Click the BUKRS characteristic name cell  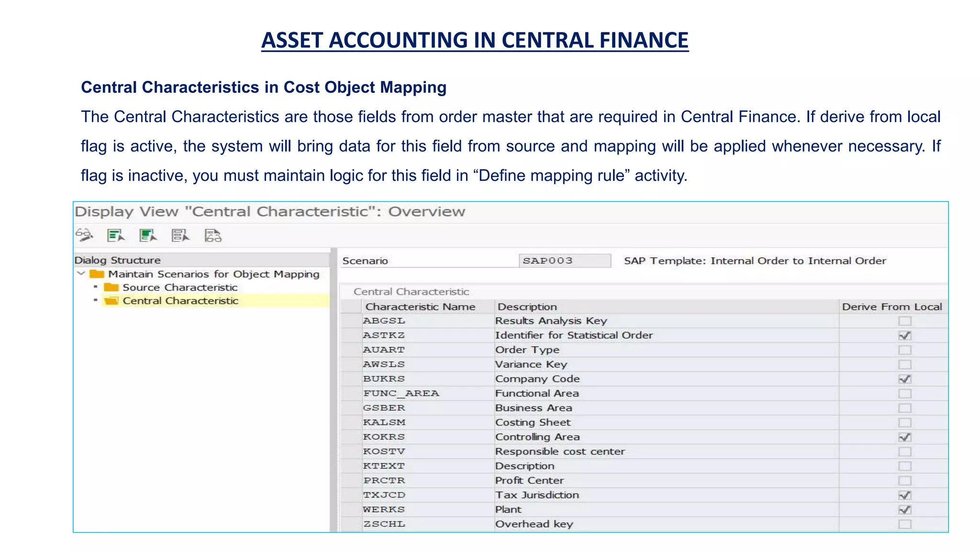point(428,379)
